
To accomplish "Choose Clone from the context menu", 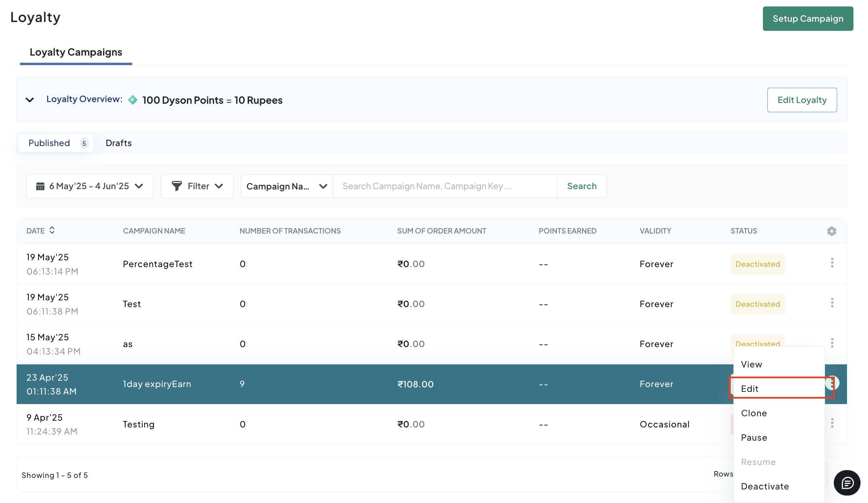I will coord(779,413).
